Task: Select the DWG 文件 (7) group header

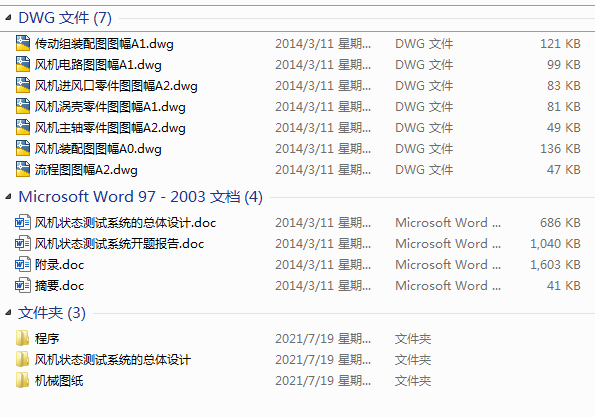Action: click(x=65, y=18)
